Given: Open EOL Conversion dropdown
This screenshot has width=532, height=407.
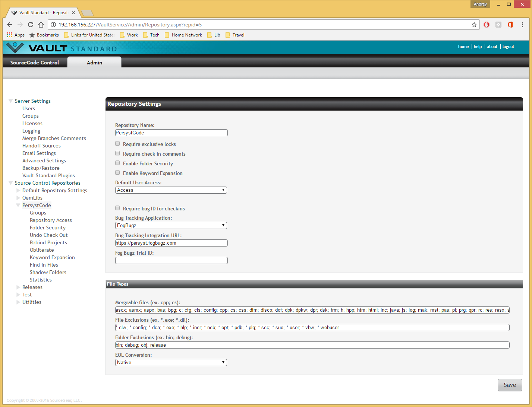Looking at the screenshot, I should [171, 362].
